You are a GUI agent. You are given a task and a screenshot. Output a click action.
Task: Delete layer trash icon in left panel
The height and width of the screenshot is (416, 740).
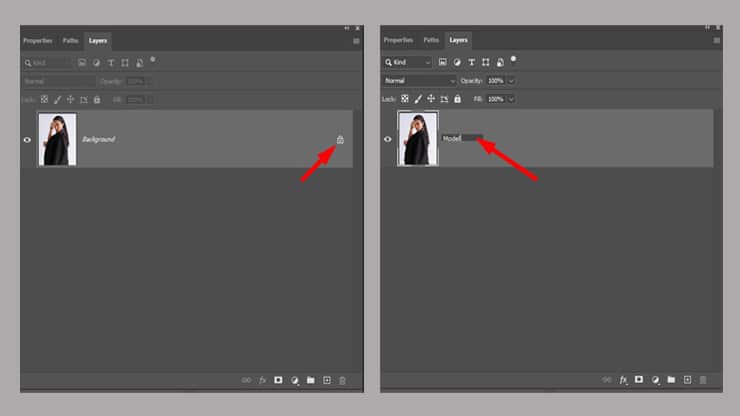pos(342,380)
